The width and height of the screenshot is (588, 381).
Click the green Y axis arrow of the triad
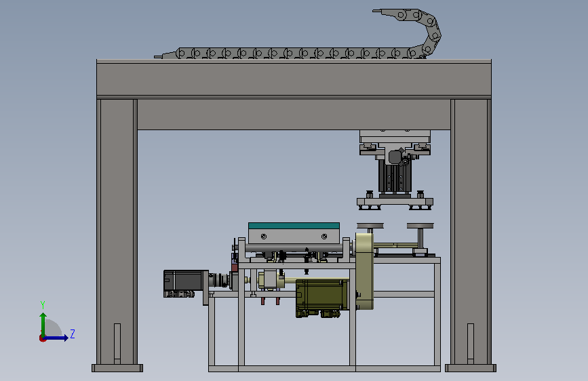(43, 324)
